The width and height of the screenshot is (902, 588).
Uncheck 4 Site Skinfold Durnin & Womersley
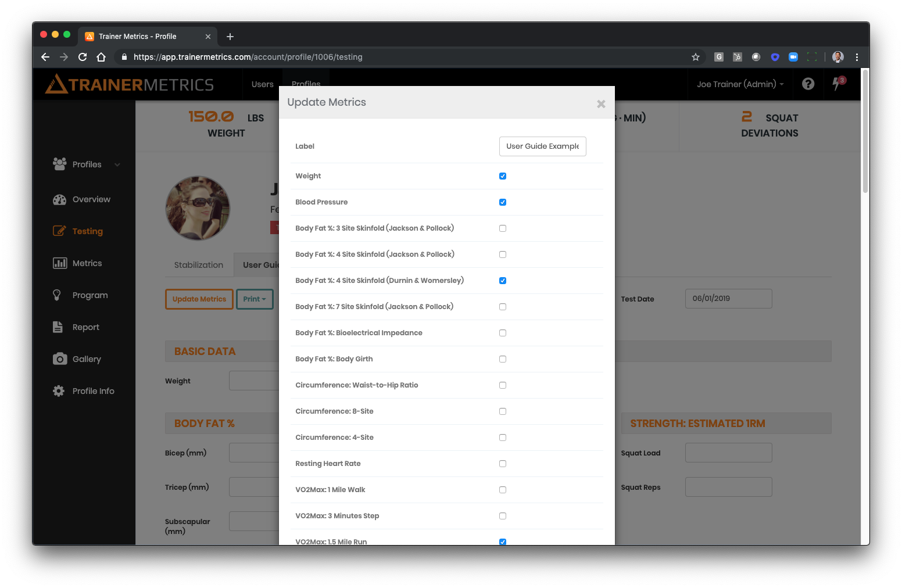coord(503,281)
